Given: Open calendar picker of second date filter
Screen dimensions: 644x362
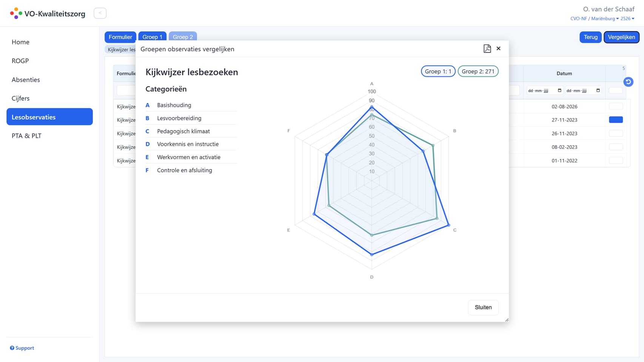Looking at the screenshot, I should (x=598, y=90).
